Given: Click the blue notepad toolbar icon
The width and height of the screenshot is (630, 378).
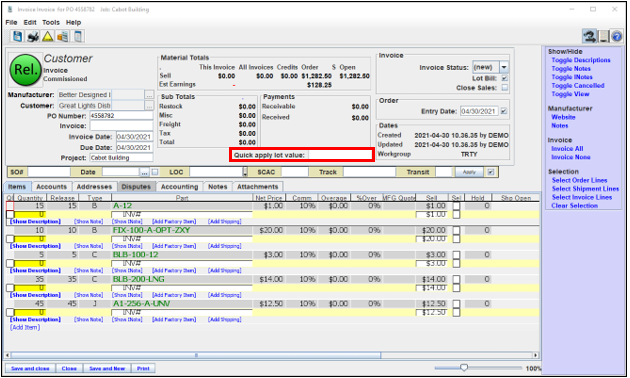Looking at the screenshot, I should 78,37.
